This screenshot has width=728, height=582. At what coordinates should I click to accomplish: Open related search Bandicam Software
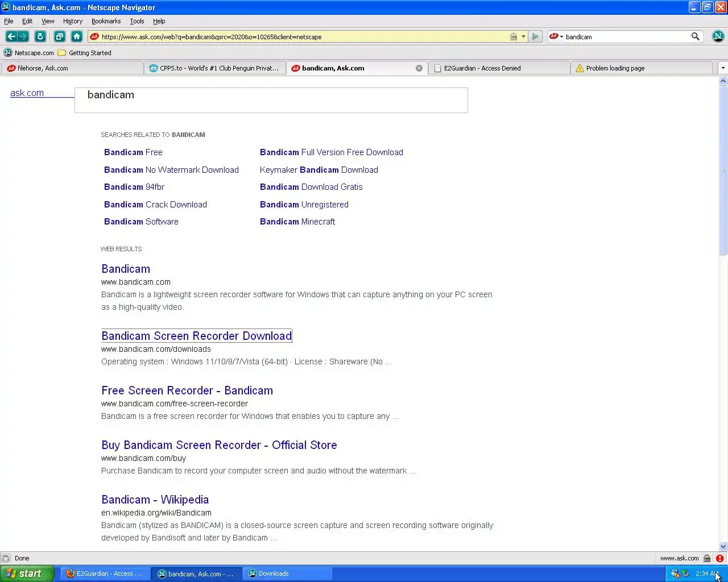(x=141, y=222)
